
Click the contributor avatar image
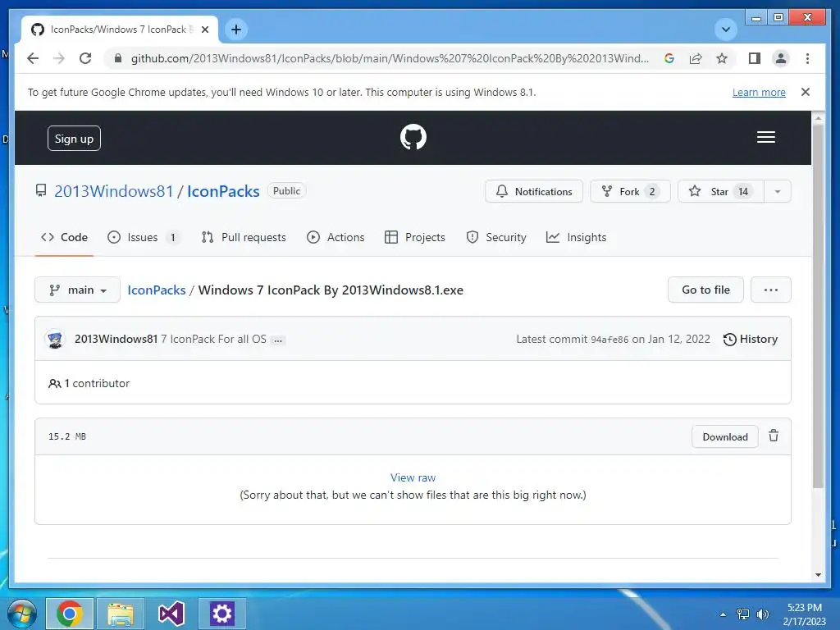(x=55, y=339)
